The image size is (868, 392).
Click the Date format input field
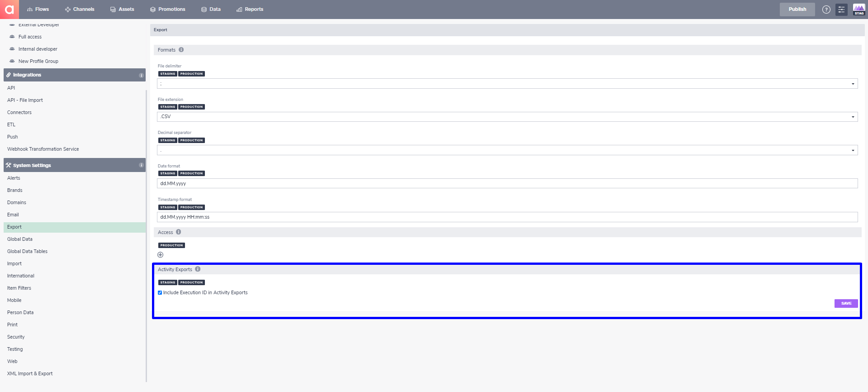pos(507,183)
